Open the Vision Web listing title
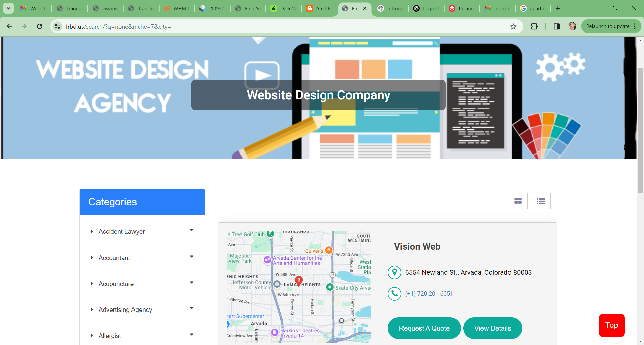Screen dimensions: 644x345 coord(417,247)
